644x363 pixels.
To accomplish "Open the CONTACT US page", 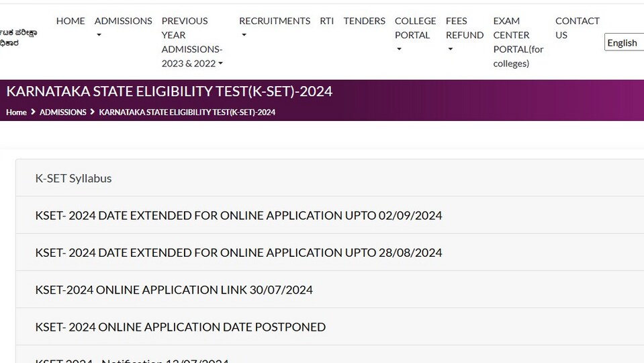I will click(577, 28).
